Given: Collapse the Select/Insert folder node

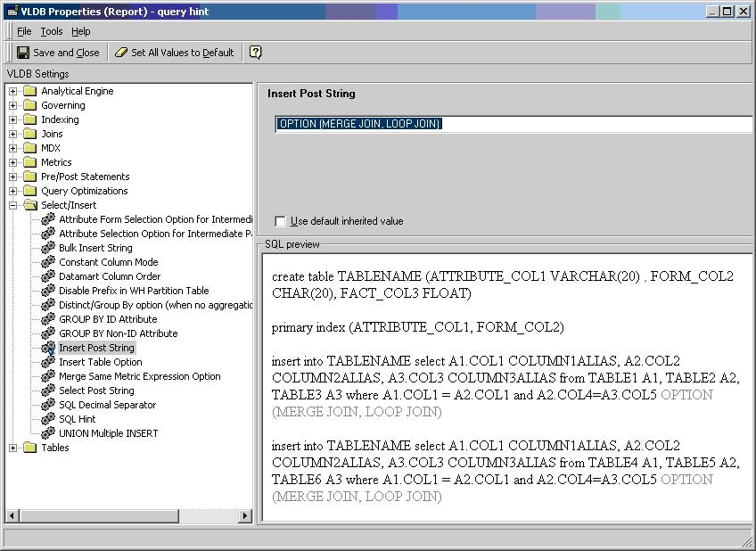Looking at the screenshot, I should click(13, 205).
